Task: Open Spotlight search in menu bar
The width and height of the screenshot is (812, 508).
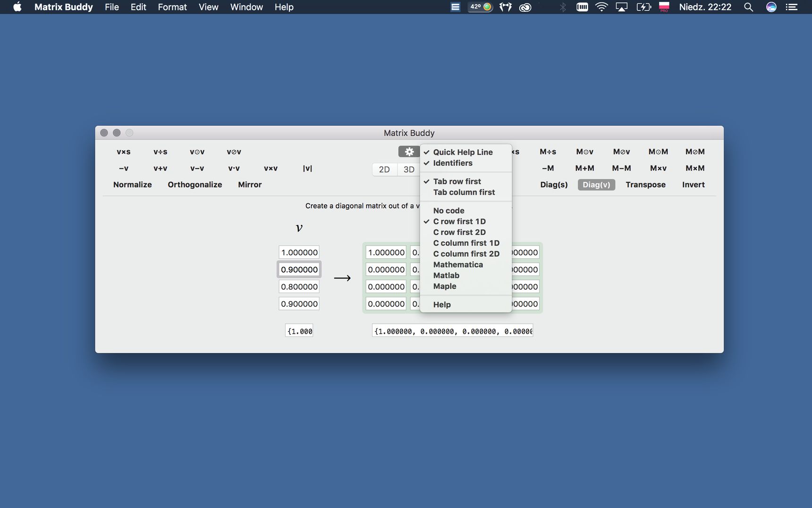Action: 748,7
